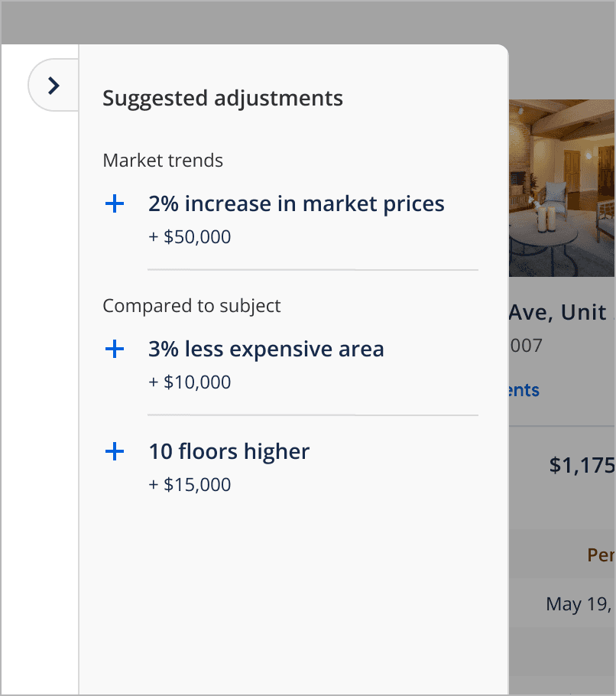Click the '007' zip code text
Image resolution: width=616 pixels, height=696 pixels.
coord(526,346)
